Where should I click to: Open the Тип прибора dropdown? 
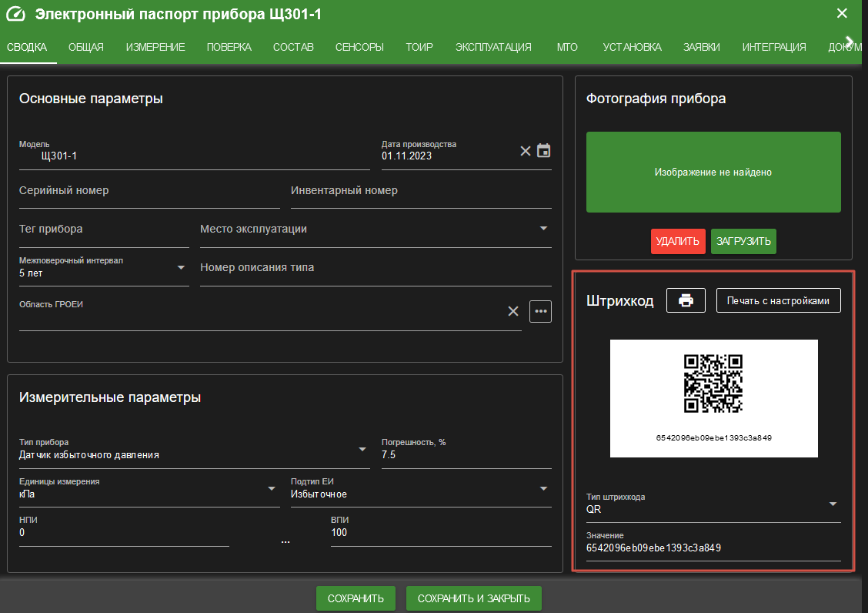pos(362,450)
